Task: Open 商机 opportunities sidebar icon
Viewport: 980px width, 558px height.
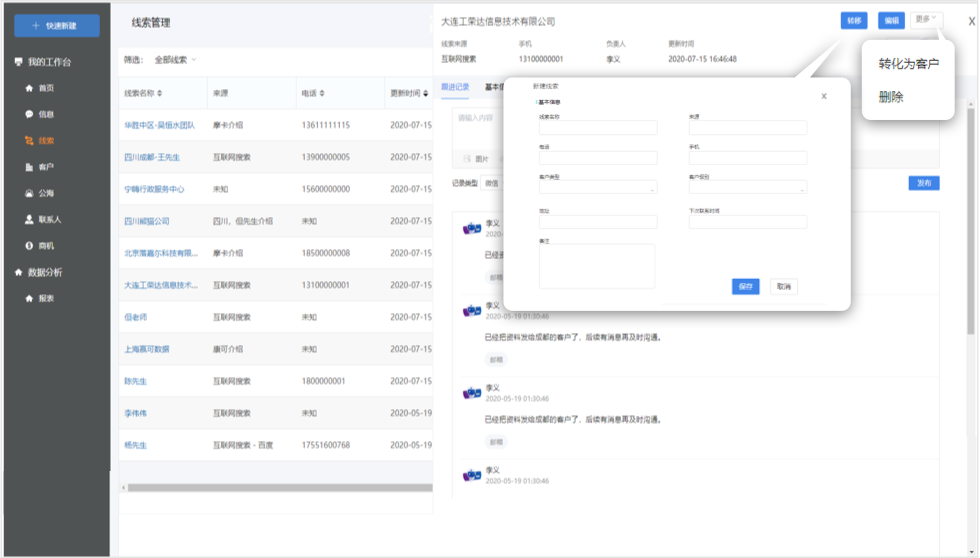Action: (x=29, y=245)
